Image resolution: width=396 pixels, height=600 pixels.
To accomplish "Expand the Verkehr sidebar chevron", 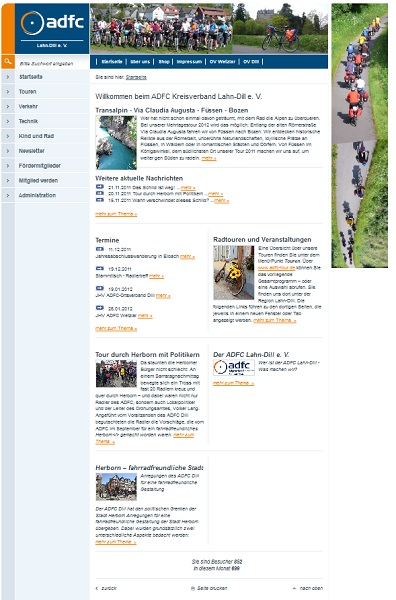I will coord(8,106).
